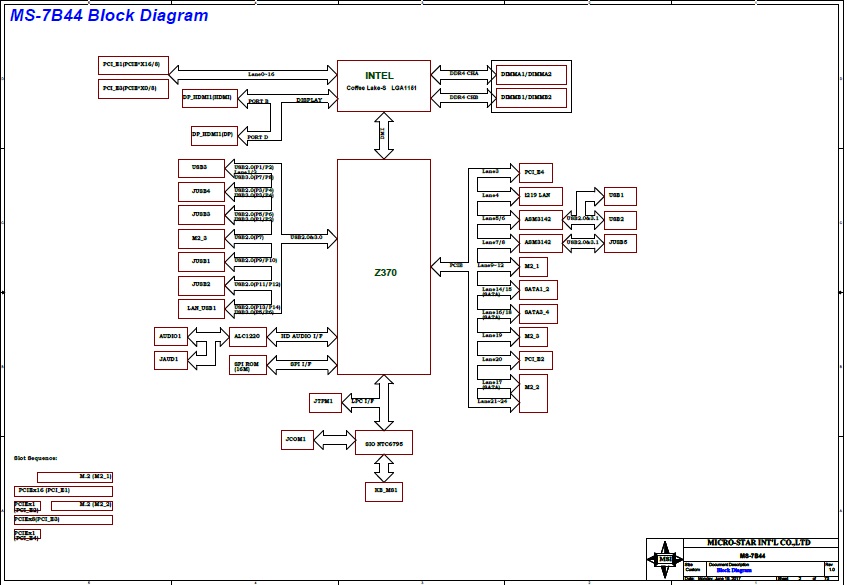The height and width of the screenshot is (585, 847).
Task: Click the SIO NTC6795 block
Action: [383, 442]
